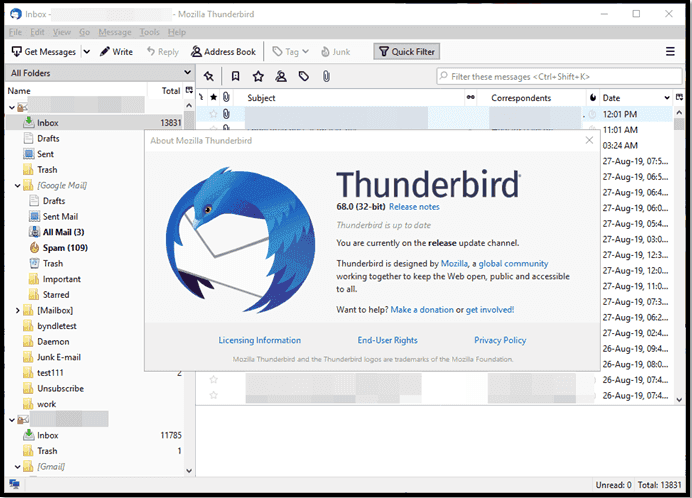Screen dimensions: 692x498
Task: Open the View menu
Action: 62,32
